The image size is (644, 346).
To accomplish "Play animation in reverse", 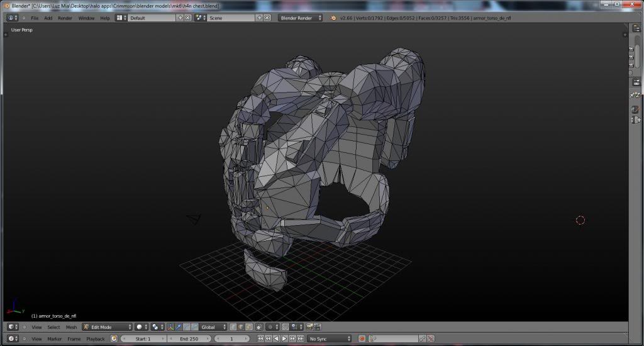I will click(x=276, y=339).
